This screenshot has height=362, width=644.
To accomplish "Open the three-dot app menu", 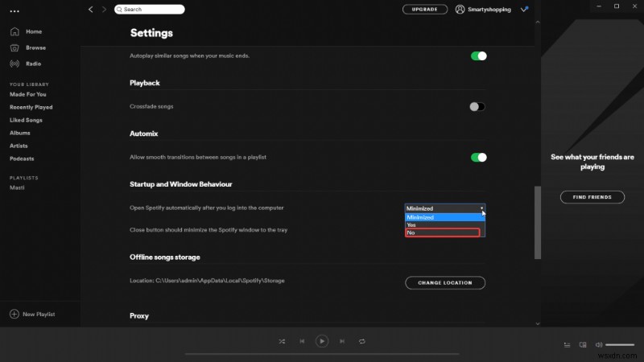I will (14, 11).
